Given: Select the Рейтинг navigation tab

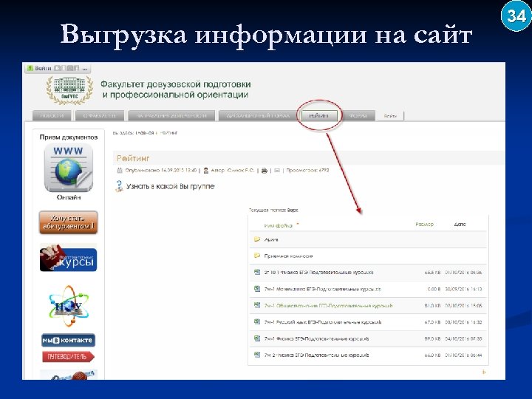Looking at the screenshot, I should click(x=319, y=116).
